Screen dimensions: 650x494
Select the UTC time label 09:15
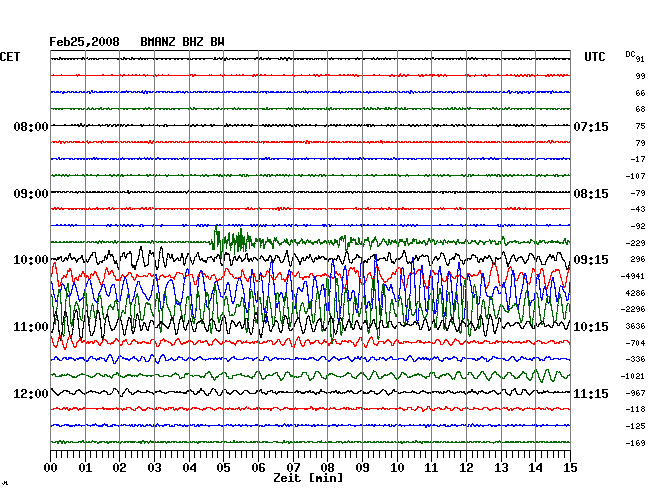[x=591, y=260]
